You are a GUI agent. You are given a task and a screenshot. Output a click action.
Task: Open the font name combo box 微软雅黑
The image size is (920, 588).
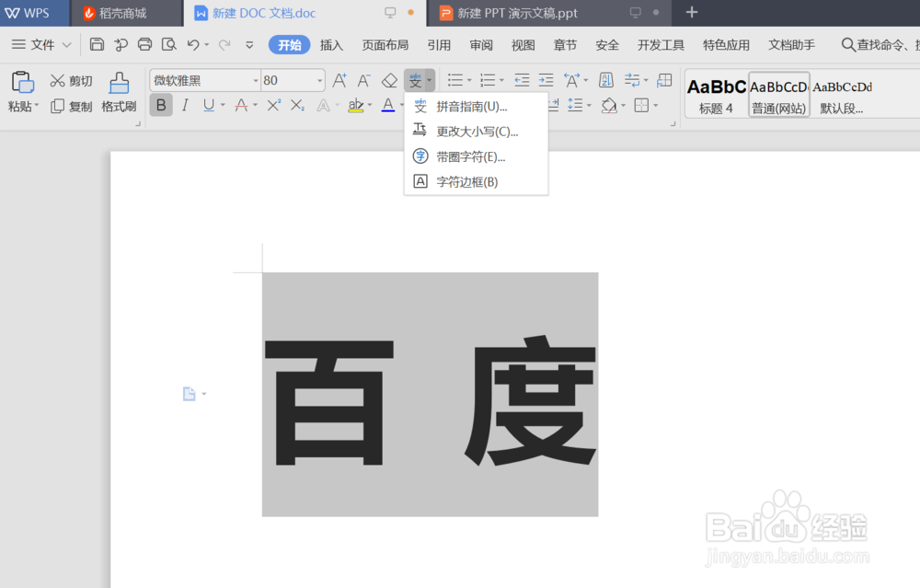[x=205, y=80]
